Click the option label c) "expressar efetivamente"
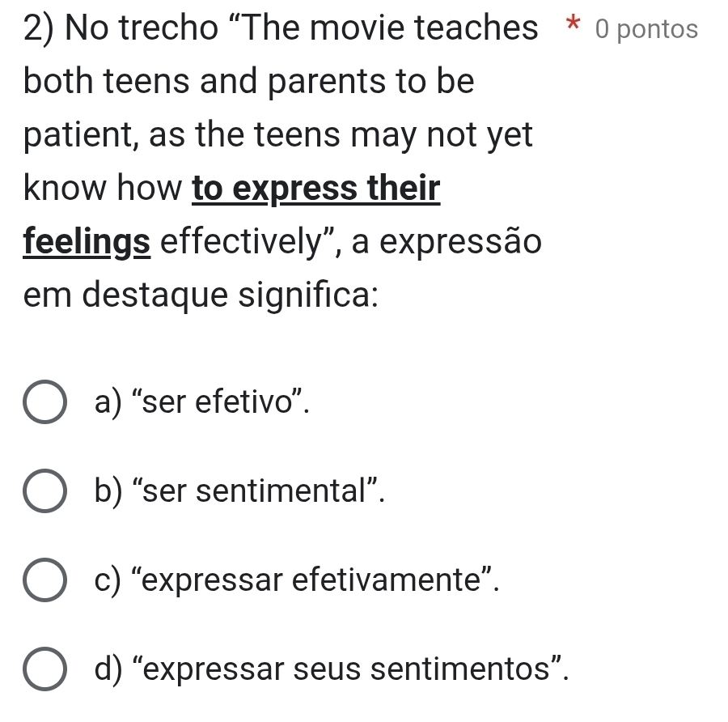The image size is (728, 722). pyautogui.click(x=295, y=581)
